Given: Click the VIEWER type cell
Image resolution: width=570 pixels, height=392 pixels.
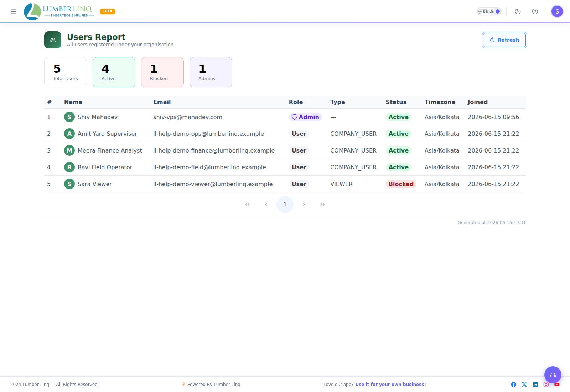Looking at the screenshot, I should [341, 184].
